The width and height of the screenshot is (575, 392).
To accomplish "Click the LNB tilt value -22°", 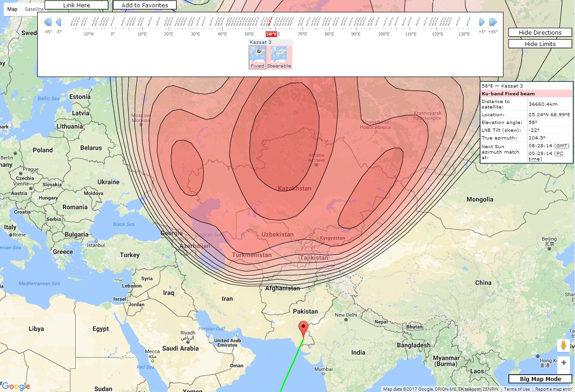I will (x=533, y=130).
